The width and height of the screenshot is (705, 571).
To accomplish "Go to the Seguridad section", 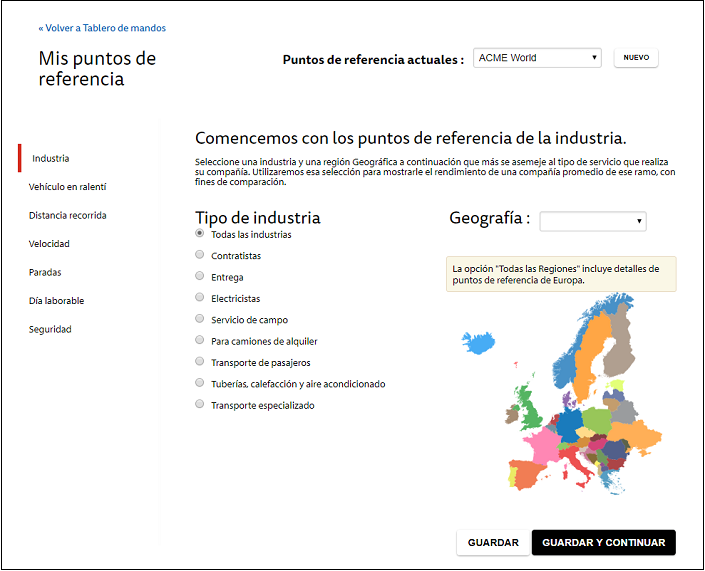I will (50, 330).
